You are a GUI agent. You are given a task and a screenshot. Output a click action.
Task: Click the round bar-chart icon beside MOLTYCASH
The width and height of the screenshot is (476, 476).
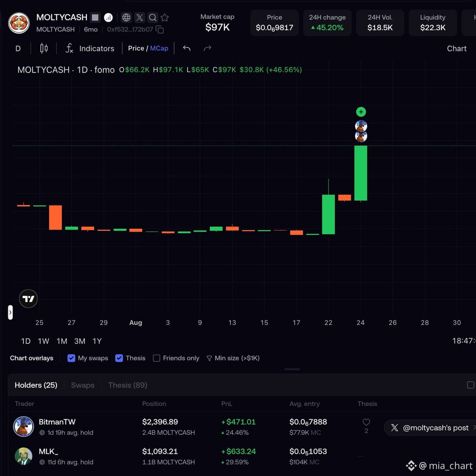point(108,17)
